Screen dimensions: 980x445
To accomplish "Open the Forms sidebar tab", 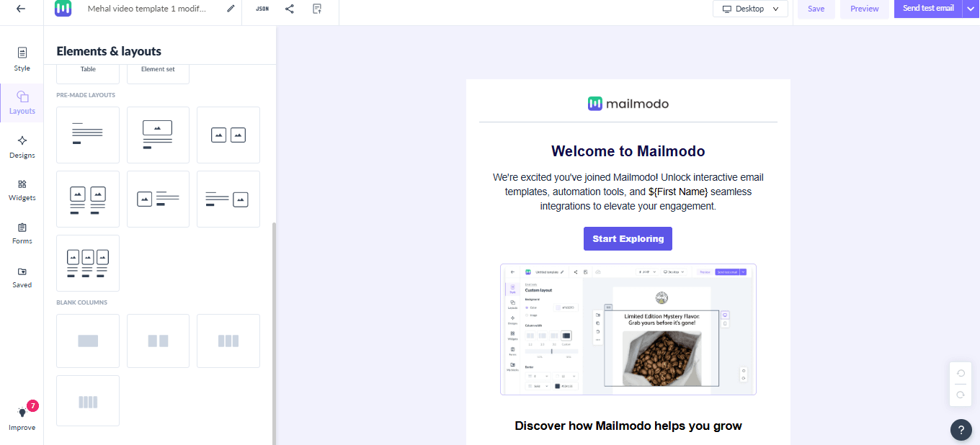I will point(22,233).
